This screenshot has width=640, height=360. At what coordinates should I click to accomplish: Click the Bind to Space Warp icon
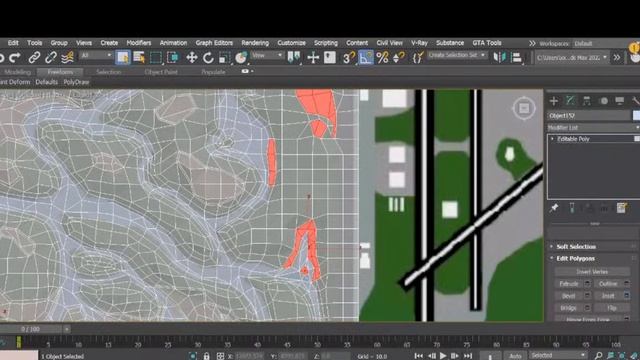pyautogui.click(x=67, y=58)
